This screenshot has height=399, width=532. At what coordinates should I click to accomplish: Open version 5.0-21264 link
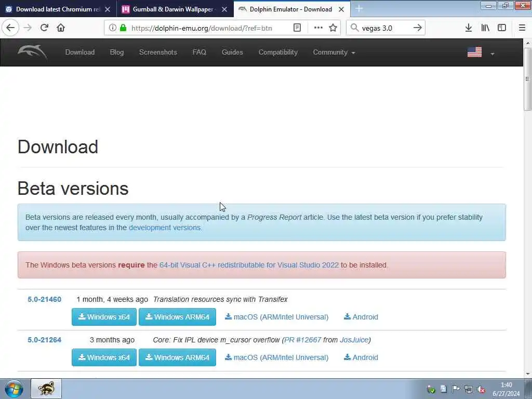click(x=45, y=340)
